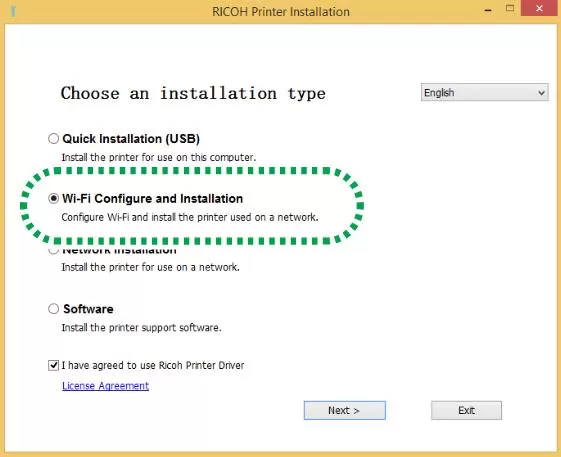Close the RICOH Printer Installation window
Screen dimensions: 561x457
click(x=539, y=8)
